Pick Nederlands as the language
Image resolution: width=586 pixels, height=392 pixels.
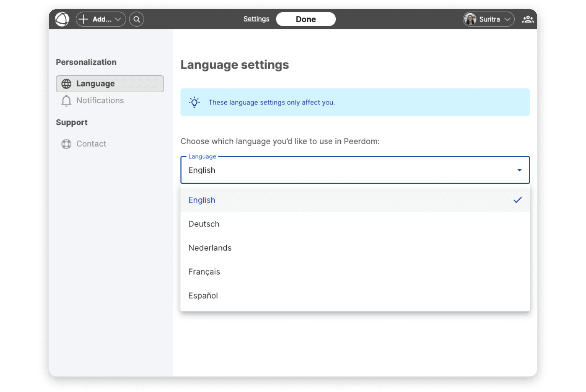210,248
